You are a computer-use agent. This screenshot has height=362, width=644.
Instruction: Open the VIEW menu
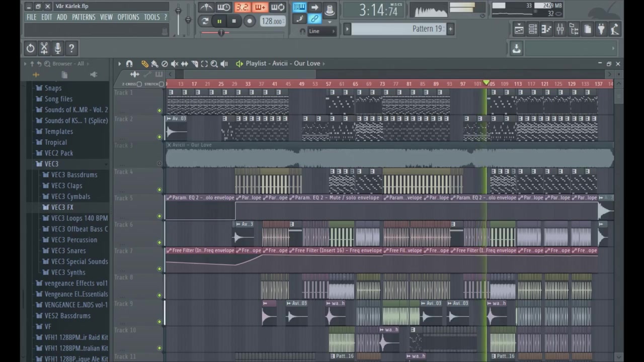point(106,17)
